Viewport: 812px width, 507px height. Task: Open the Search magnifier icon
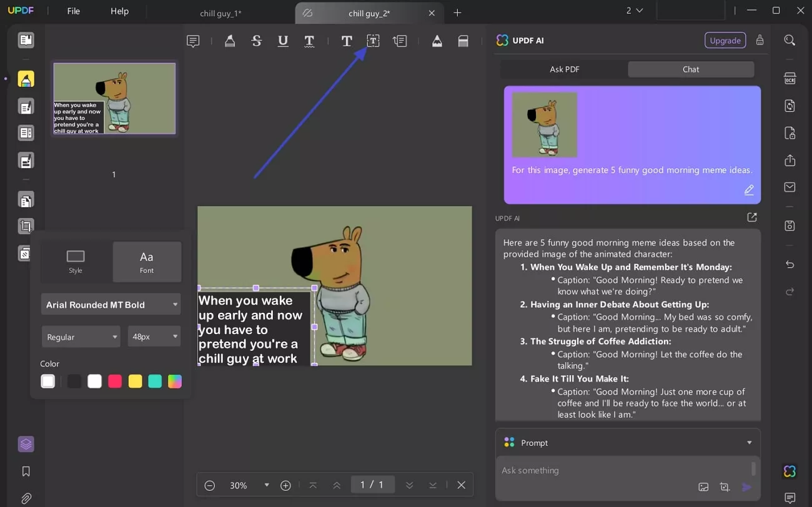pos(790,41)
